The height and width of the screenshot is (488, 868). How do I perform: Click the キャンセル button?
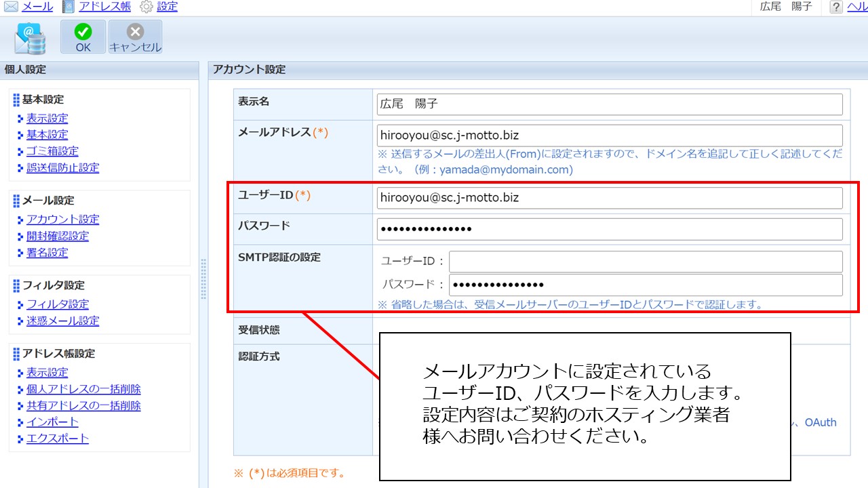tap(135, 37)
